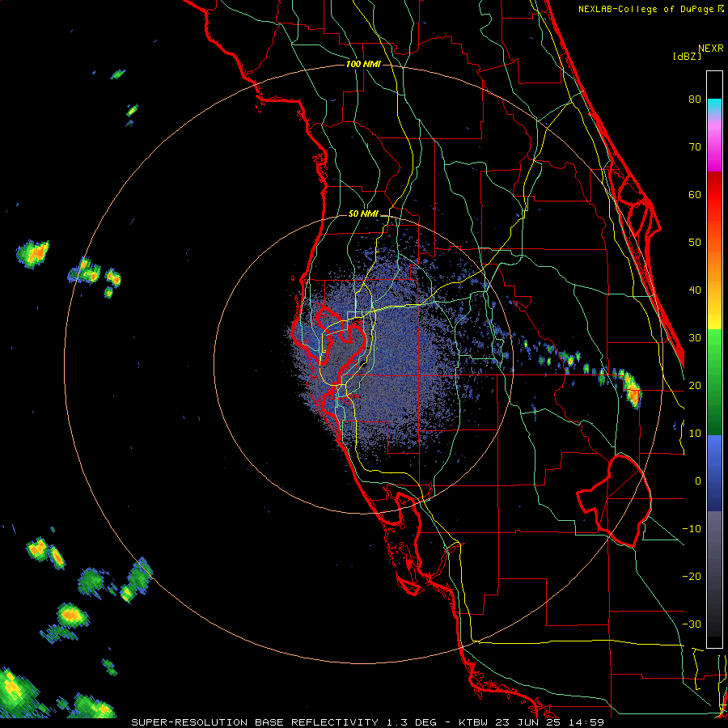Click the 14:59 timestamp in the caption
Viewport: 728px width, 728px height.
[587, 722]
